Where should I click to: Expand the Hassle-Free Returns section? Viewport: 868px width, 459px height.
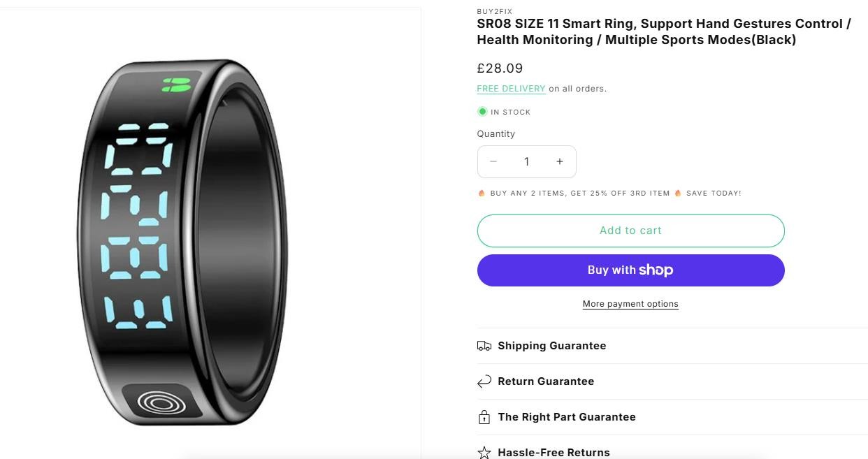[x=554, y=452]
